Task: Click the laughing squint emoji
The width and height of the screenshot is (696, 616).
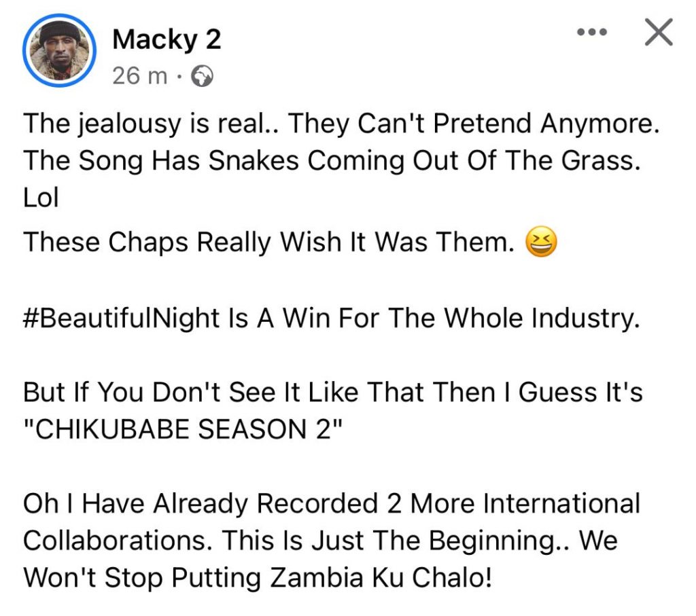Action: [541, 242]
